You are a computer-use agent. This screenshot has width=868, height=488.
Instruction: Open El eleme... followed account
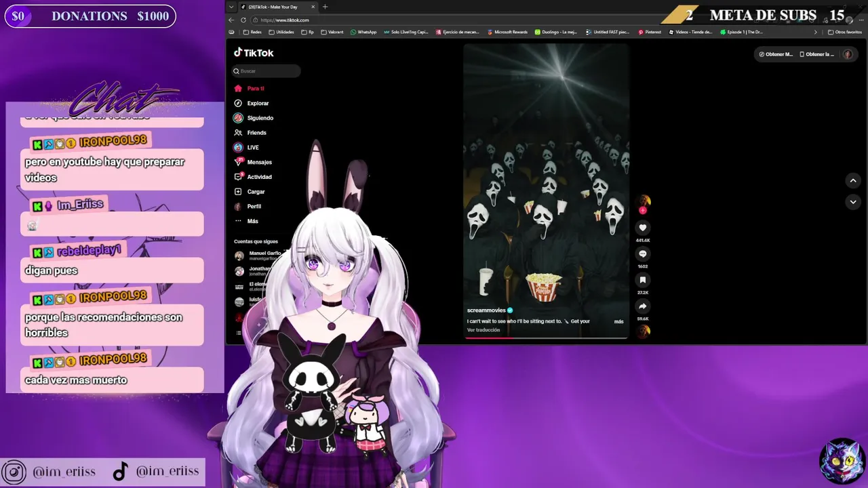[x=250, y=287]
